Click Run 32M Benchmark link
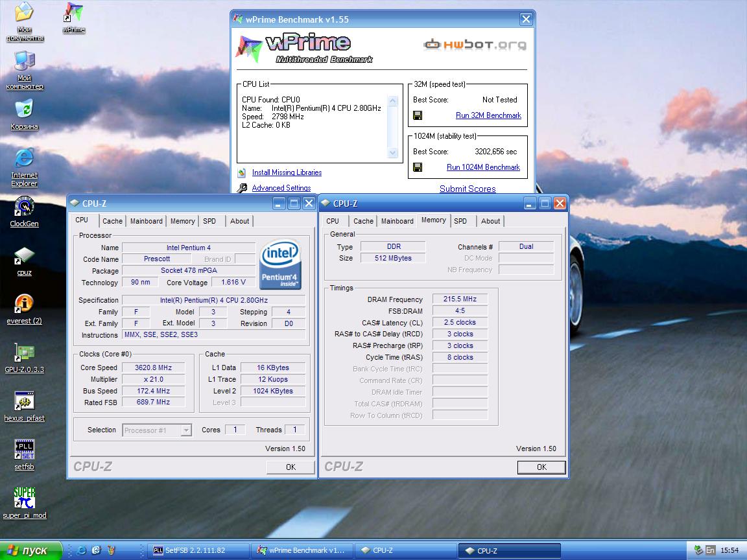Screen dimensions: 747x560 [x=488, y=115]
